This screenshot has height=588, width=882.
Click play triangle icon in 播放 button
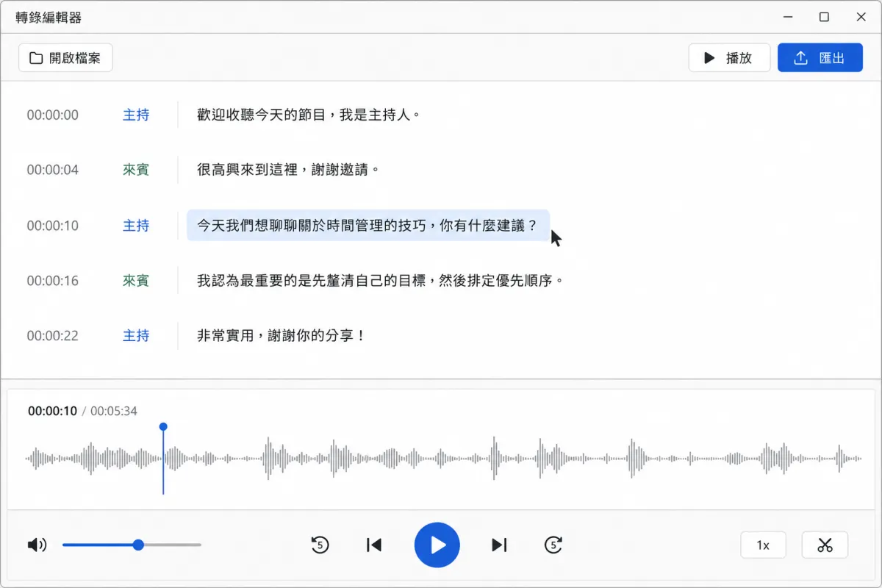[x=709, y=58]
